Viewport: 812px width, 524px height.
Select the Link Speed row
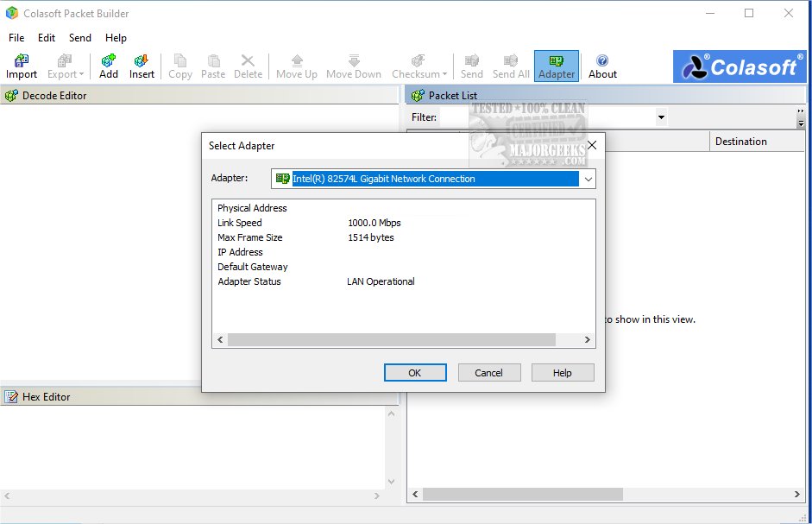[404, 223]
